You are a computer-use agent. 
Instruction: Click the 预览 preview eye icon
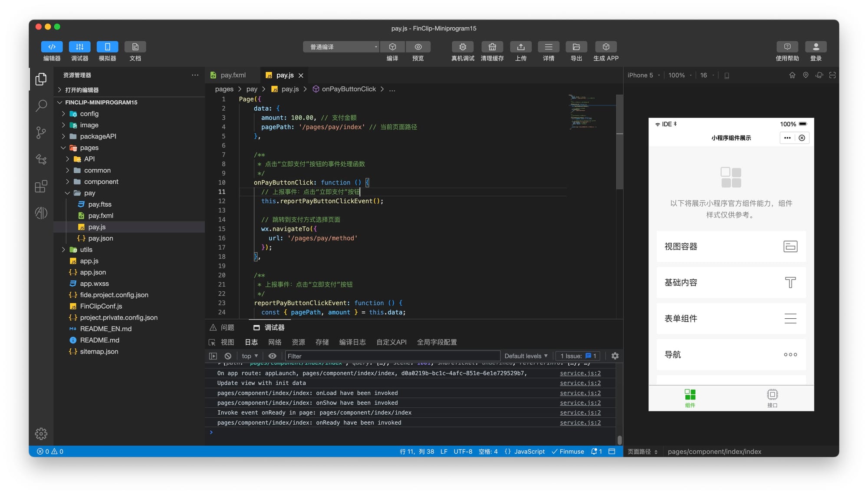point(418,47)
